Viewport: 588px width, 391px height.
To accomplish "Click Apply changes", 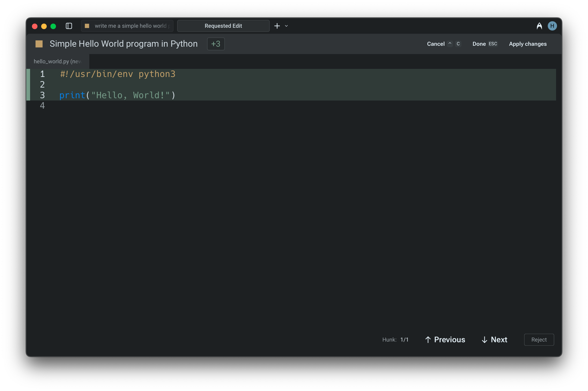I will (528, 44).
